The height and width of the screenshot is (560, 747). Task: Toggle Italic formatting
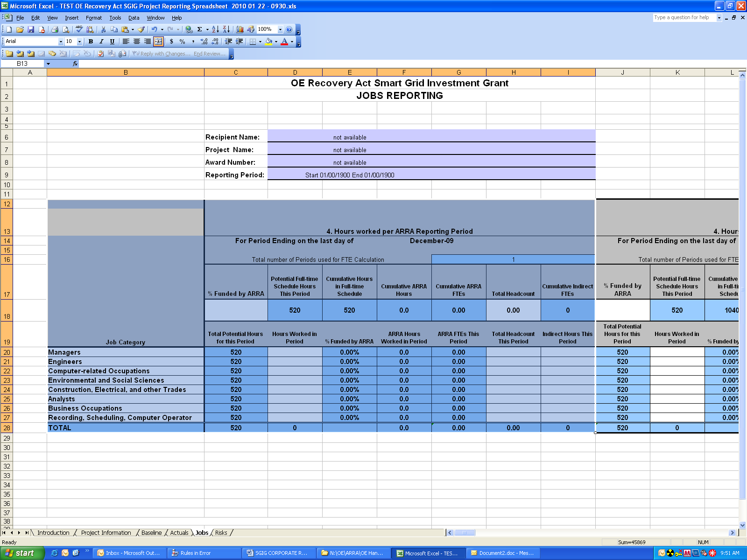(101, 42)
